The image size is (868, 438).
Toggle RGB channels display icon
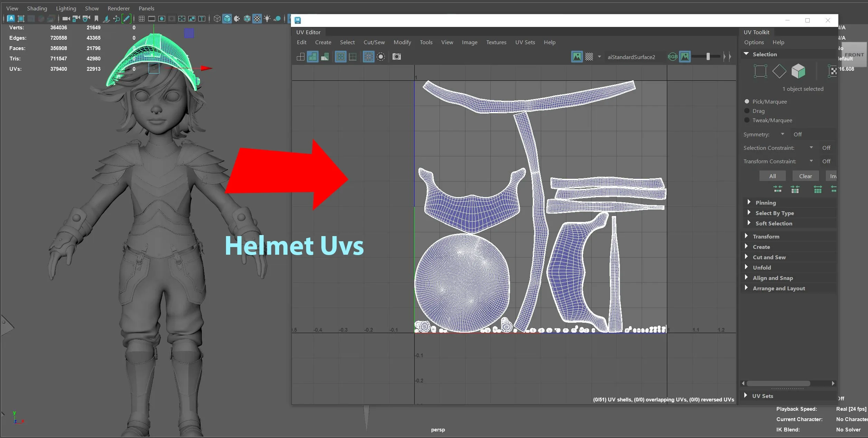(x=672, y=57)
